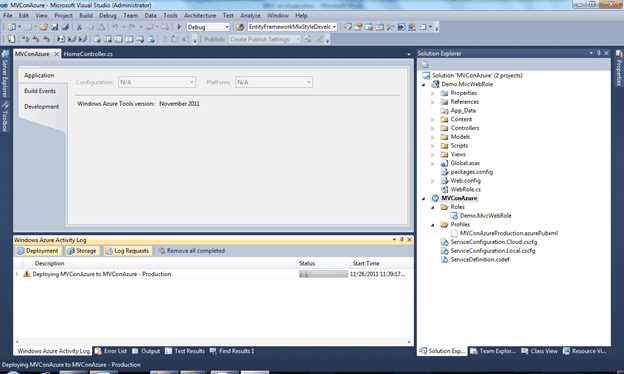
Task: Pin the Solution Explorer panel
Action: pyautogui.click(x=599, y=53)
